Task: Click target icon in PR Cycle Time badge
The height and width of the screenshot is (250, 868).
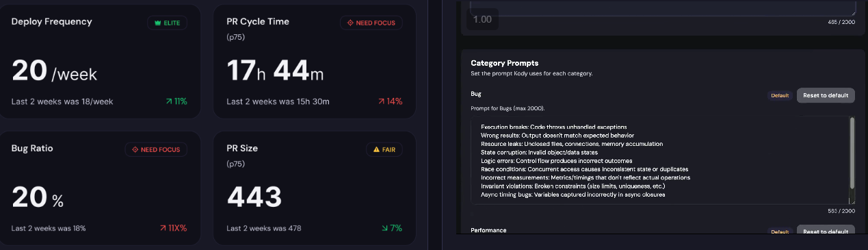Action: click(x=351, y=23)
